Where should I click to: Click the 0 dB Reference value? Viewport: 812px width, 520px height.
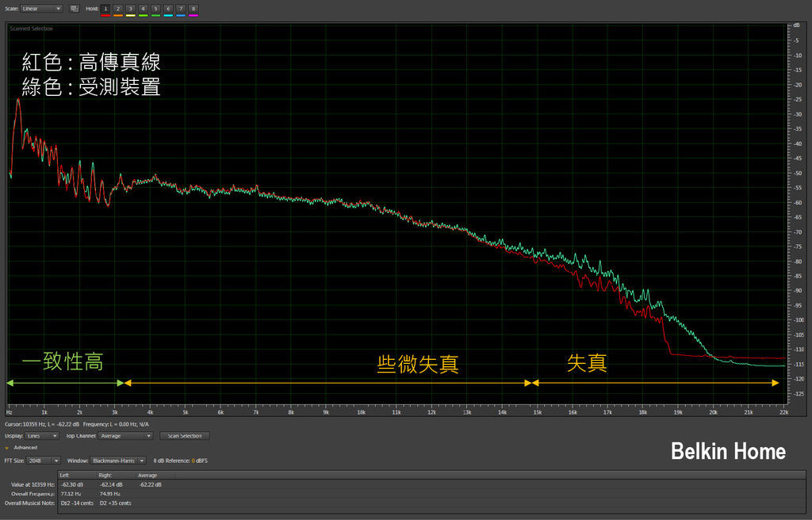coord(193,461)
